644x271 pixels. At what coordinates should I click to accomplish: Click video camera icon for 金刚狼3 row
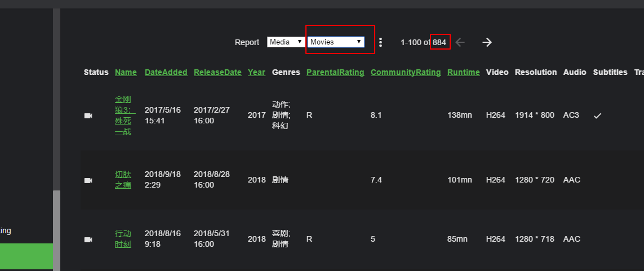tap(88, 115)
